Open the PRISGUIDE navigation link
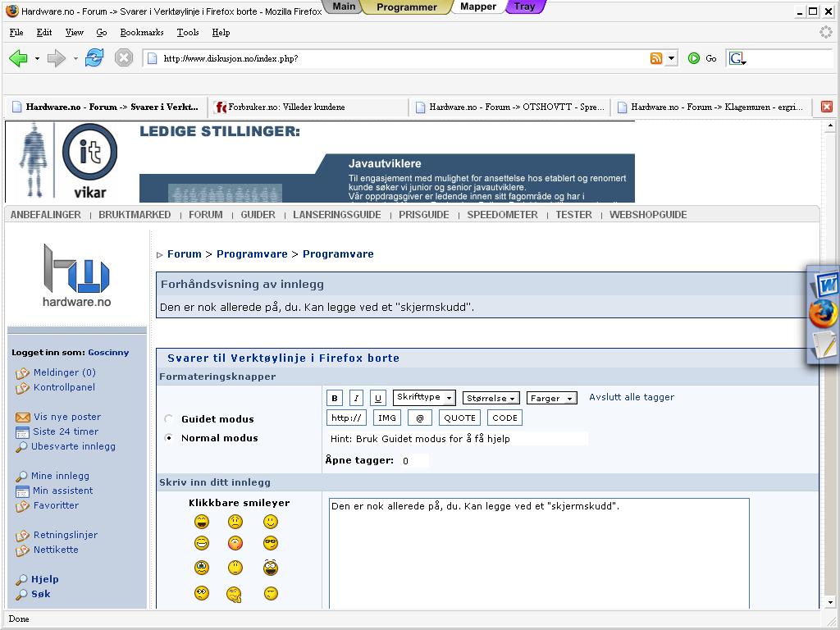The image size is (840, 630). point(424,214)
